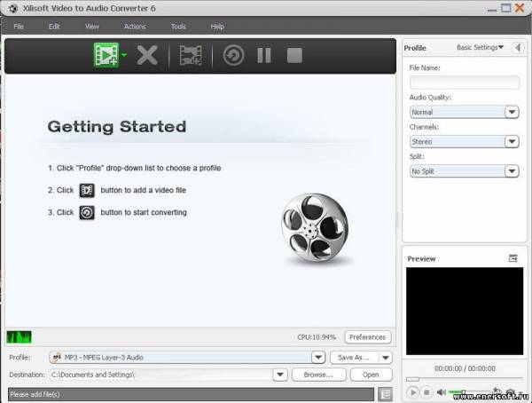Click the Preferences button
Image resolution: width=532 pixels, height=403 pixels.
click(367, 337)
